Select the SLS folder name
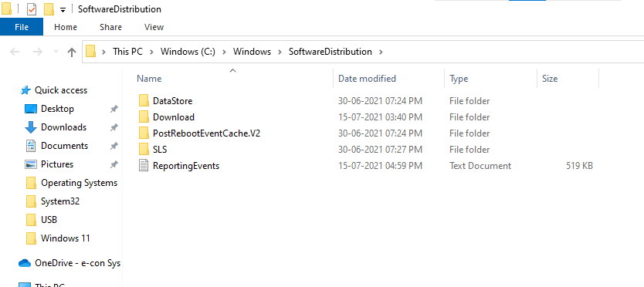This screenshot has width=644, height=287. point(160,150)
